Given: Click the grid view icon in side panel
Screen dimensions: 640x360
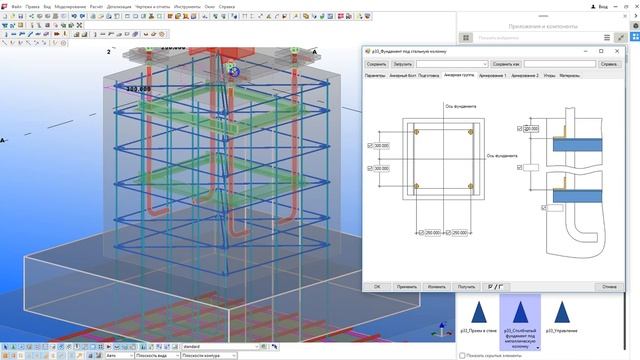Looking at the screenshot, I should point(466,38).
